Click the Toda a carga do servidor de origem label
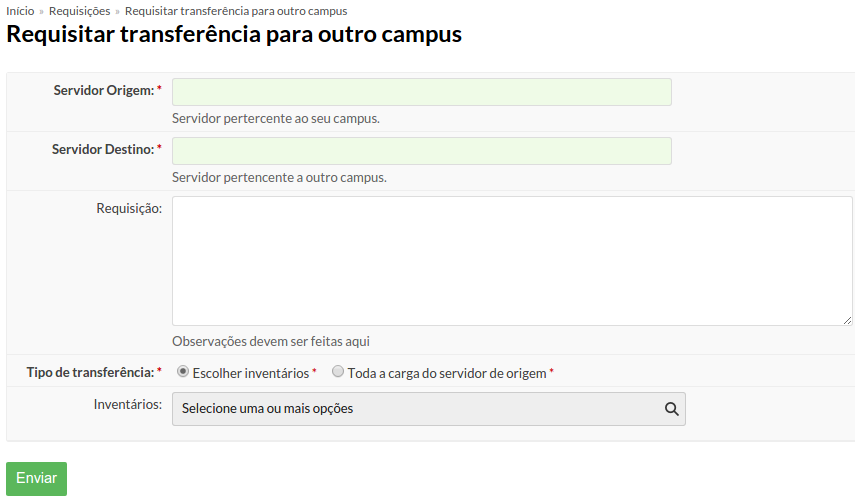Image resolution: width=855 pixels, height=499 pixels. click(x=447, y=373)
